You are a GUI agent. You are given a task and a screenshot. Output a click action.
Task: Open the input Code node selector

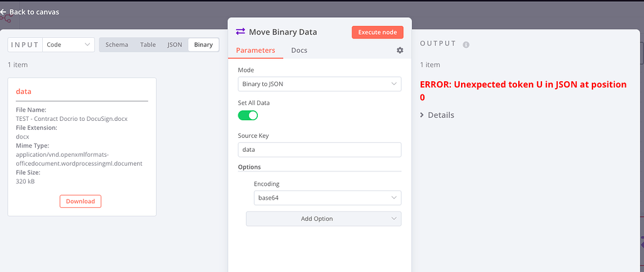point(69,45)
